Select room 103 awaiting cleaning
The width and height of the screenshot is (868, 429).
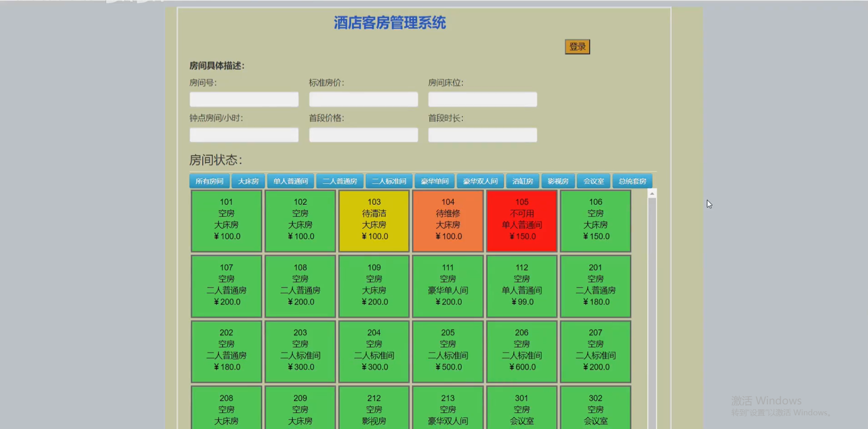[x=373, y=221]
